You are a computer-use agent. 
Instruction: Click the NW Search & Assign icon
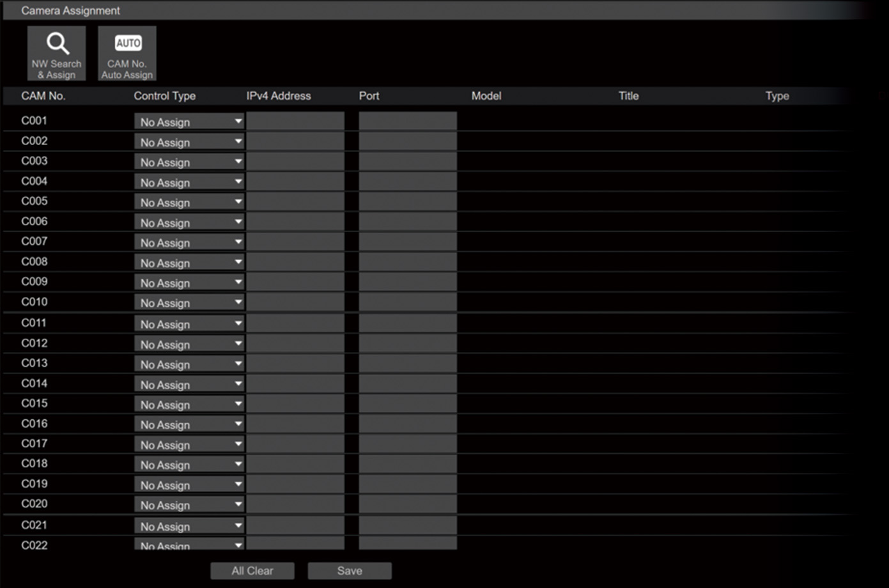pyautogui.click(x=56, y=54)
